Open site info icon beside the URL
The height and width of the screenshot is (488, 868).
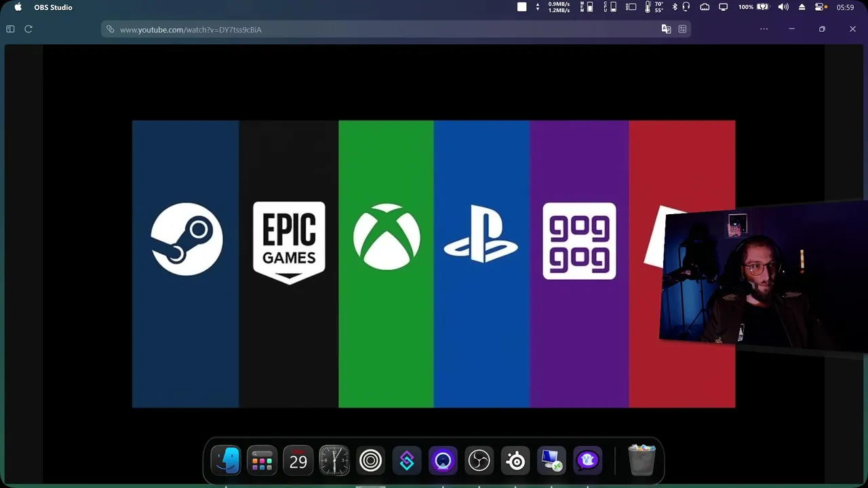111,29
